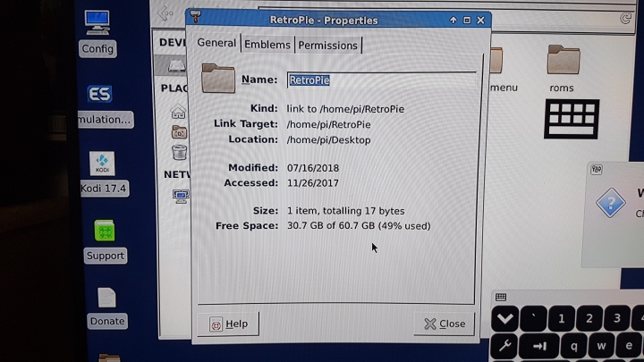Maximize the Properties dialog window
The height and width of the screenshot is (362, 644).
[467, 20]
